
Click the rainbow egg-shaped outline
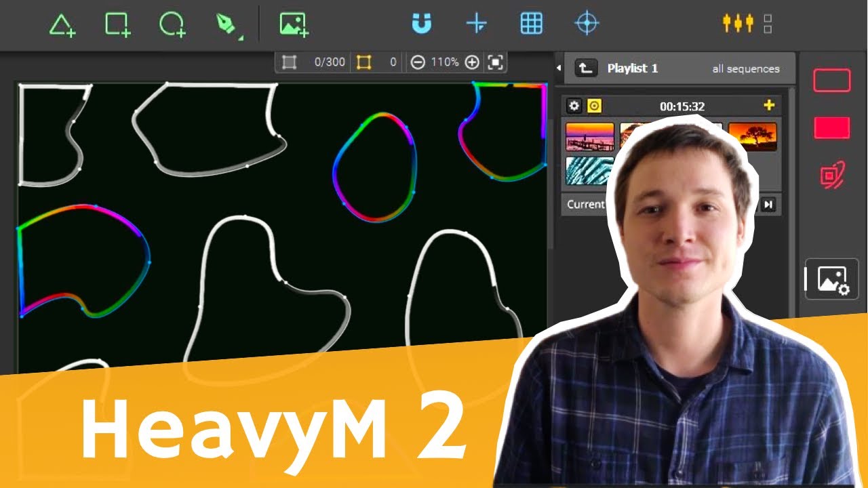tap(374, 167)
